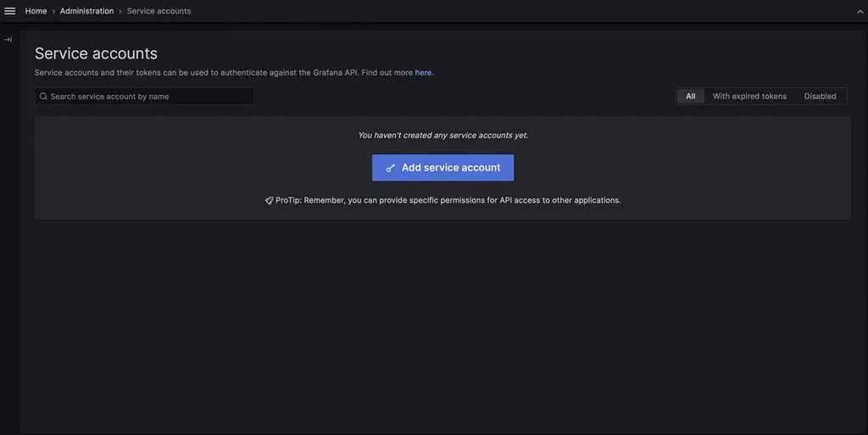Click the rocket icon beside ProTip
868x435 pixels.
pos(269,200)
